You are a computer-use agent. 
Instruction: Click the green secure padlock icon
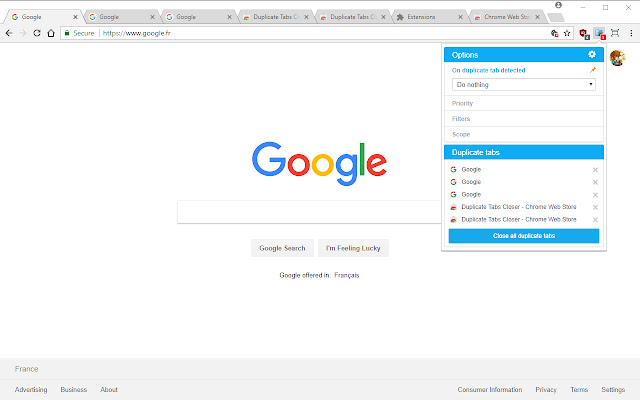click(67, 33)
